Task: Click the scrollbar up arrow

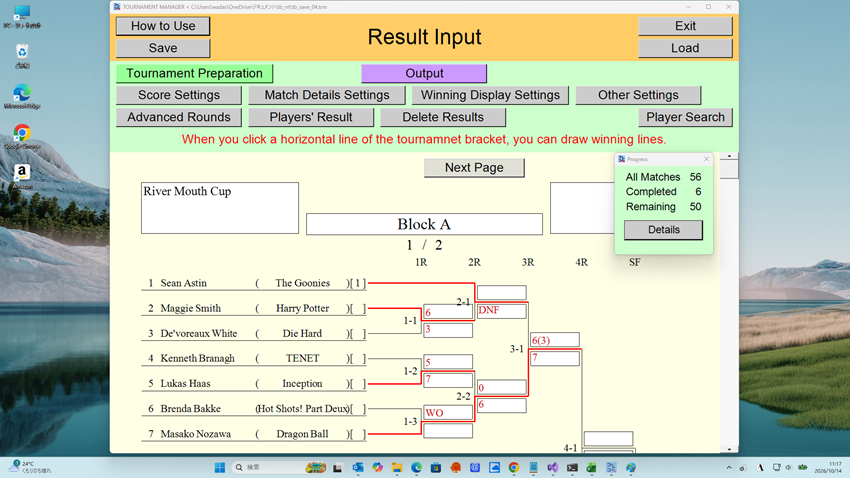Action: pos(729,156)
